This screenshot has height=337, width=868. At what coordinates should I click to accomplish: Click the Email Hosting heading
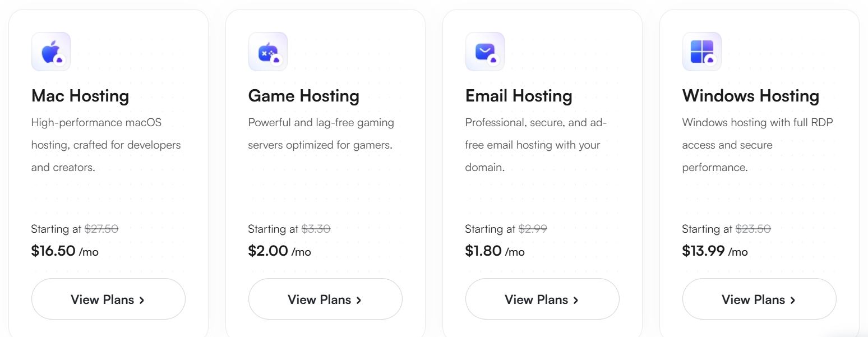click(518, 96)
